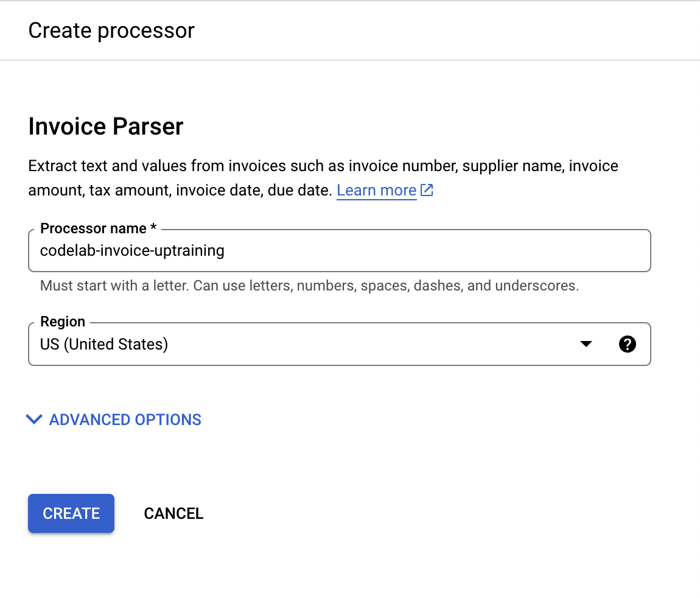
Task: Click the Region caret to show region choices
Action: [x=586, y=344]
